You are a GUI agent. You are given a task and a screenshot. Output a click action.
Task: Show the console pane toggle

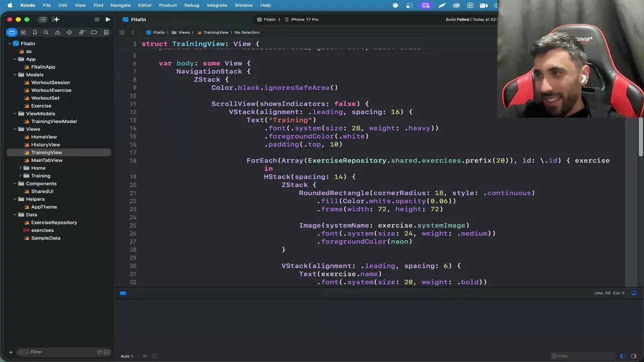pos(634,356)
